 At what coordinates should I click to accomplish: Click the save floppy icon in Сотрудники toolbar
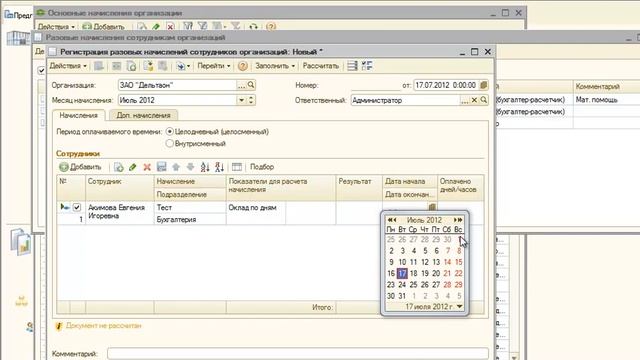(x=161, y=167)
